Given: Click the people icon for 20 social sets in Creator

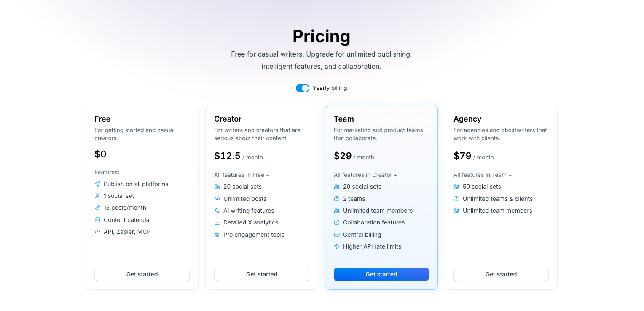Looking at the screenshot, I should (x=217, y=187).
